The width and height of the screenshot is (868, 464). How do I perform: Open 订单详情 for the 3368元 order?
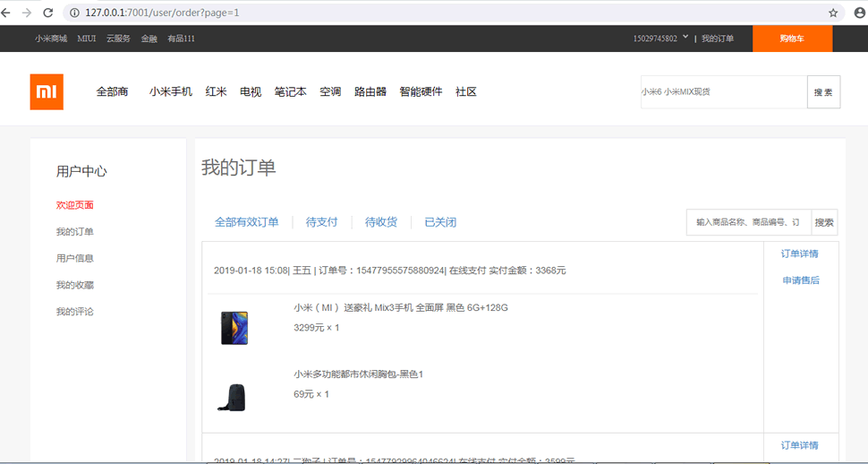(800, 253)
